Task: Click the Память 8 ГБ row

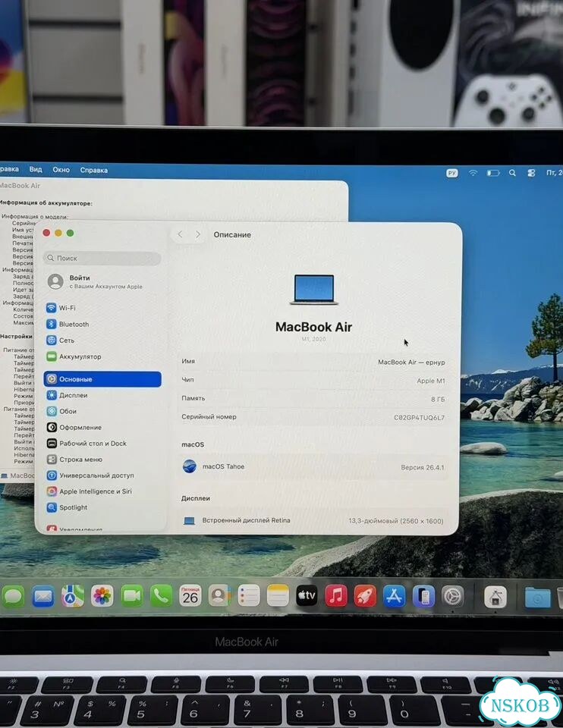Action: click(x=313, y=399)
